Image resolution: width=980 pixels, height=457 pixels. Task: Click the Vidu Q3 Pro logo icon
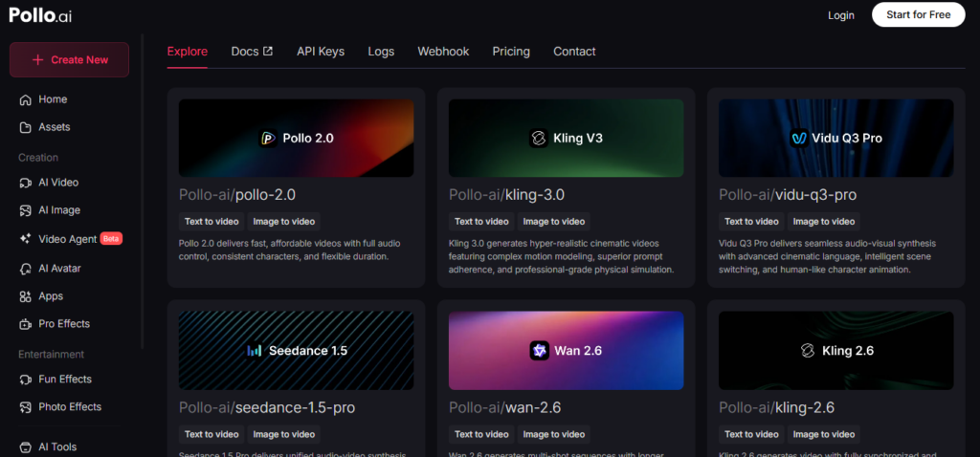(x=798, y=138)
